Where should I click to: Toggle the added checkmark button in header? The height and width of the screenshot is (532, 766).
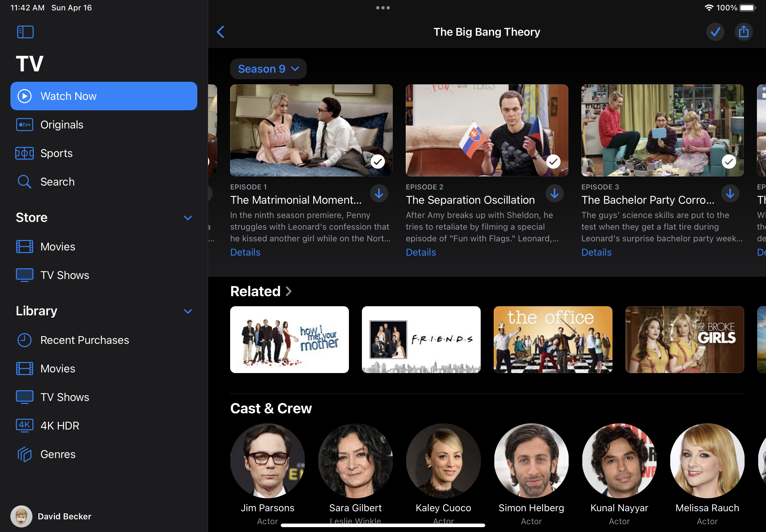point(715,32)
